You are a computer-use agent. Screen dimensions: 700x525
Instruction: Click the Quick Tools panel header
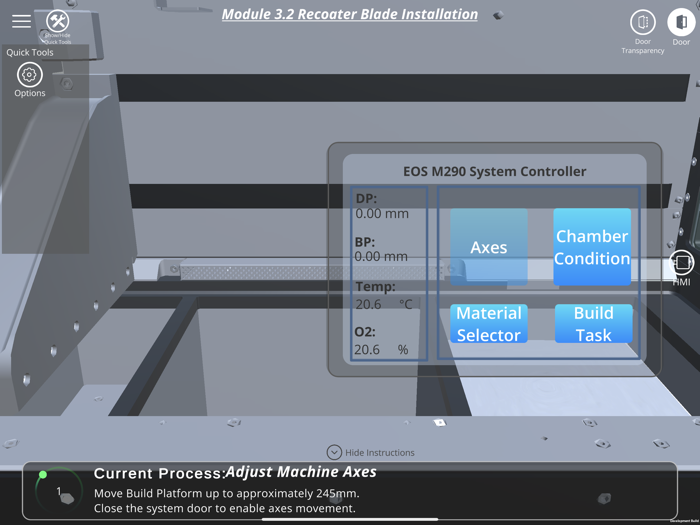coord(29,52)
